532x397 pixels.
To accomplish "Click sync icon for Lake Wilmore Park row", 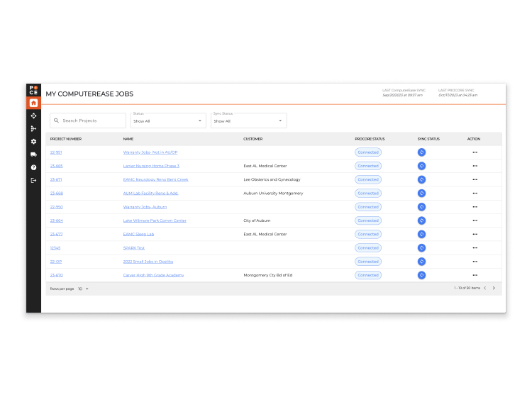I will click(x=421, y=220).
